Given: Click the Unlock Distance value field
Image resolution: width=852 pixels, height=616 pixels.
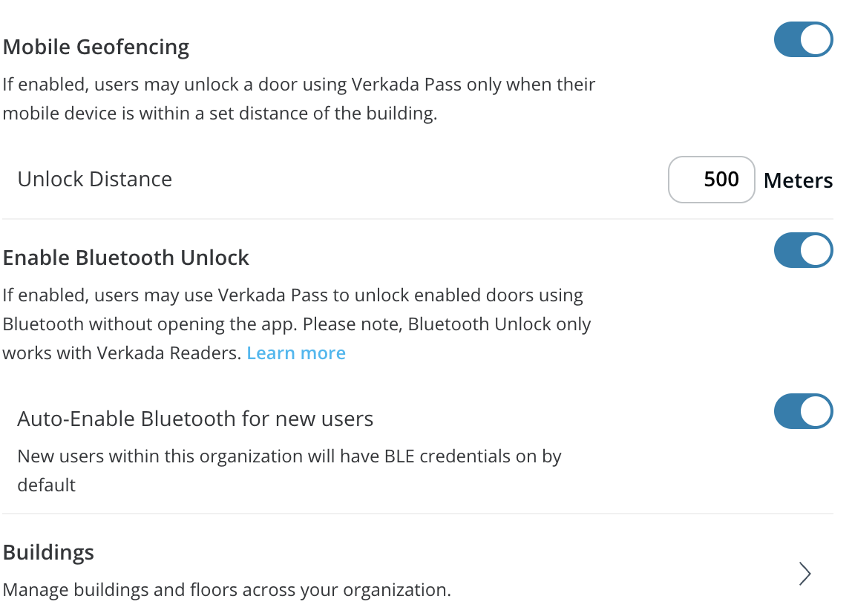Looking at the screenshot, I should [x=711, y=180].
